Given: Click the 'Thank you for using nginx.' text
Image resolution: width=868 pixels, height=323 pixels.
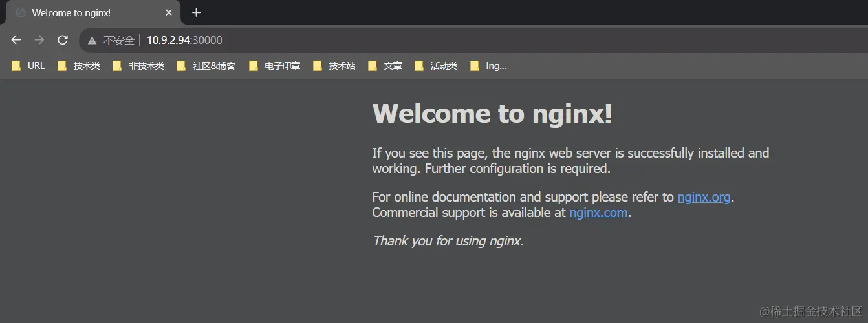Looking at the screenshot, I should click(448, 241).
